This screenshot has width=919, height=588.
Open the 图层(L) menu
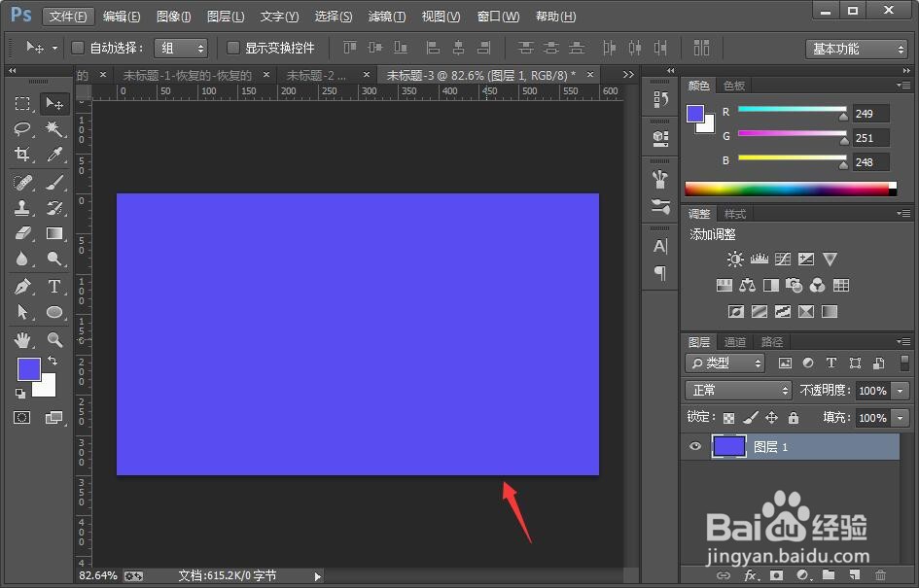point(226,16)
